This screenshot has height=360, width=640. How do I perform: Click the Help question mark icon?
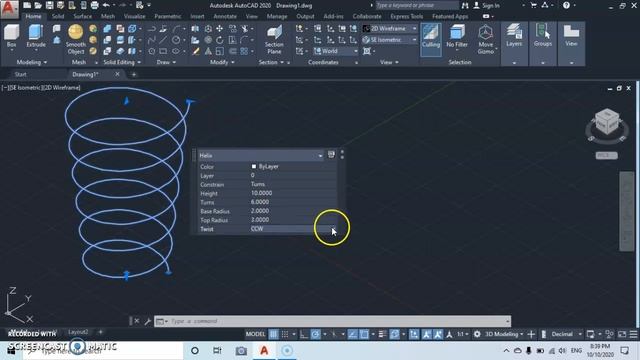pyautogui.click(x=566, y=5)
